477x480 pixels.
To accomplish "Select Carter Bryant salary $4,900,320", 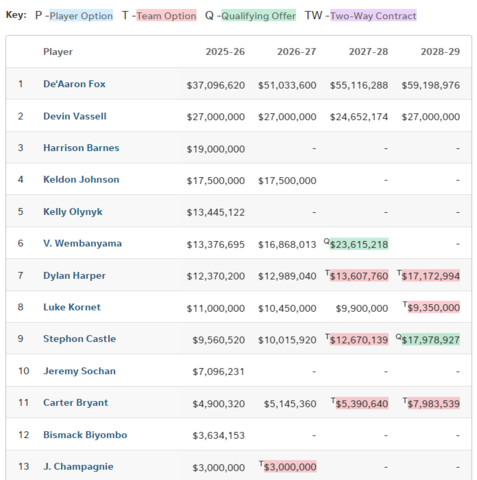I will pyautogui.click(x=219, y=404).
